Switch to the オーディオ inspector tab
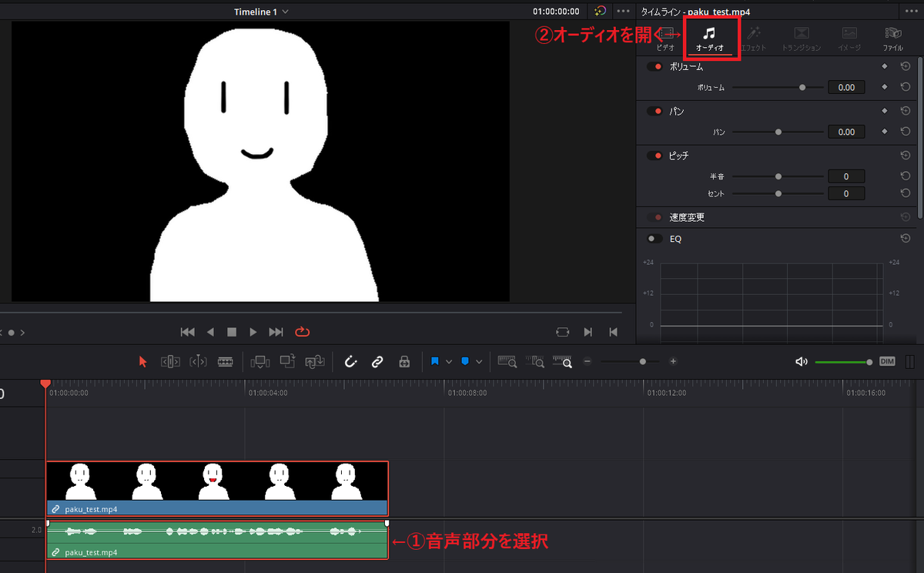924x573 pixels. pos(709,39)
